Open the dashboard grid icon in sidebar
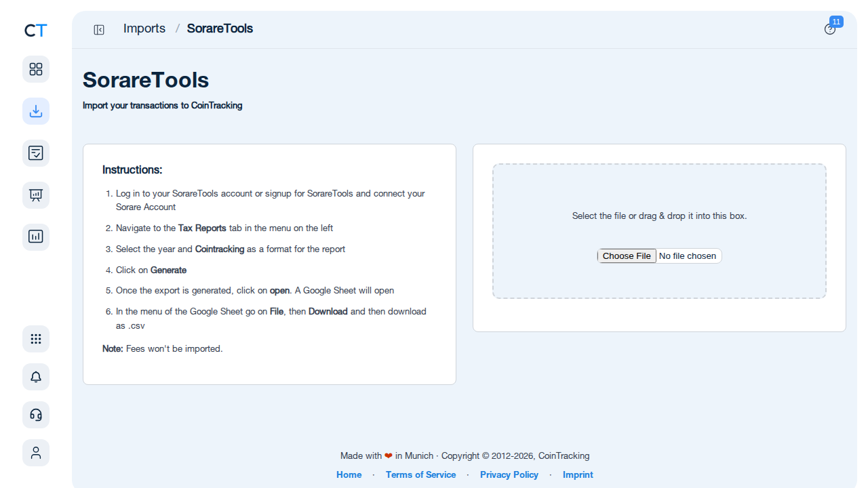The image size is (868, 488). [36, 69]
